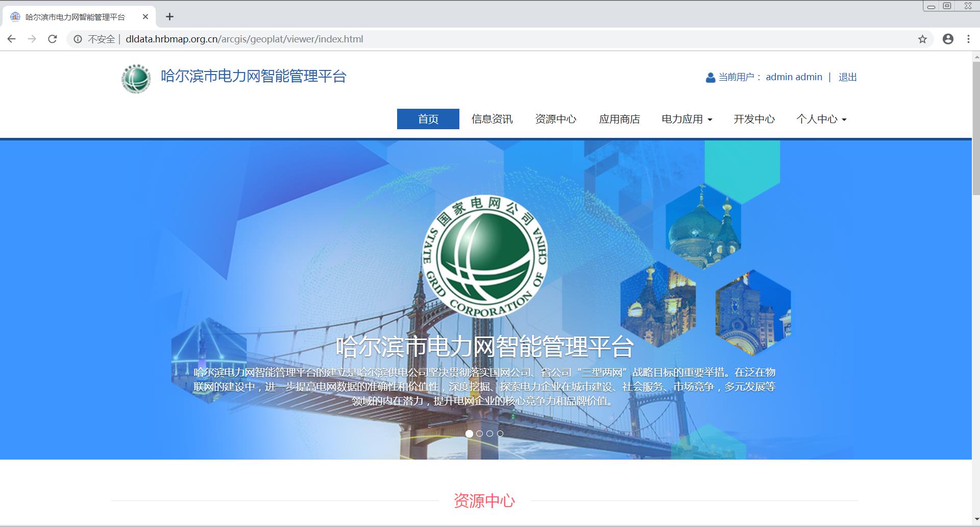The height and width of the screenshot is (527, 980).
Task: Click the large State Grid Corporation emblem
Action: tap(485, 256)
